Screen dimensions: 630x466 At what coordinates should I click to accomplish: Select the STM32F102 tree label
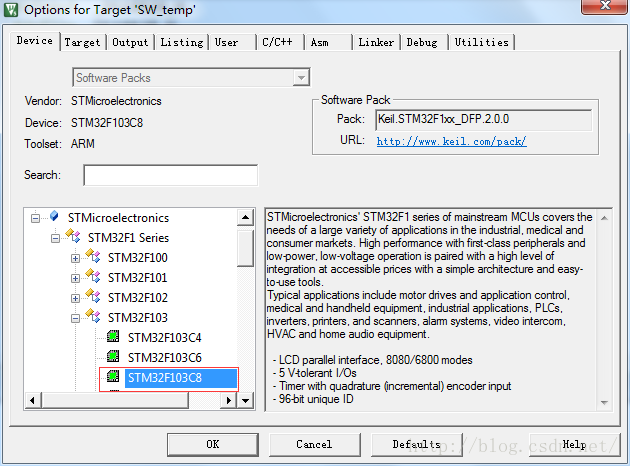tap(138, 298)
